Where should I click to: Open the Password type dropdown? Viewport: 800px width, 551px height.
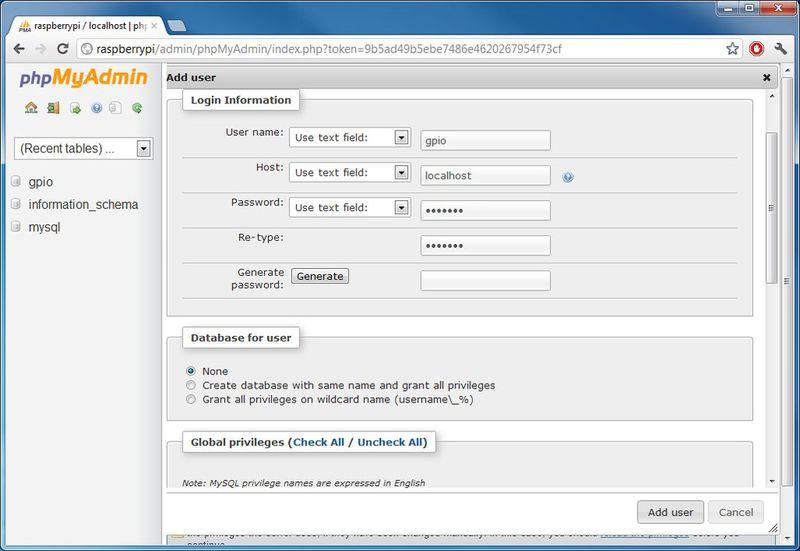pyautogui.click(x=350, y=208)
